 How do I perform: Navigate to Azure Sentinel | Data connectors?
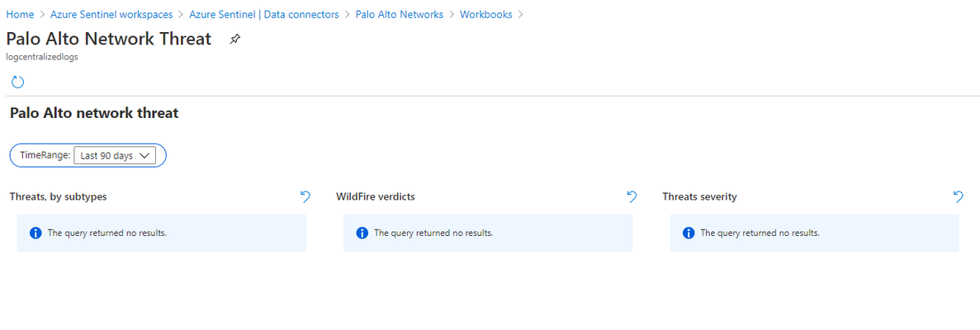click(263, 14)
